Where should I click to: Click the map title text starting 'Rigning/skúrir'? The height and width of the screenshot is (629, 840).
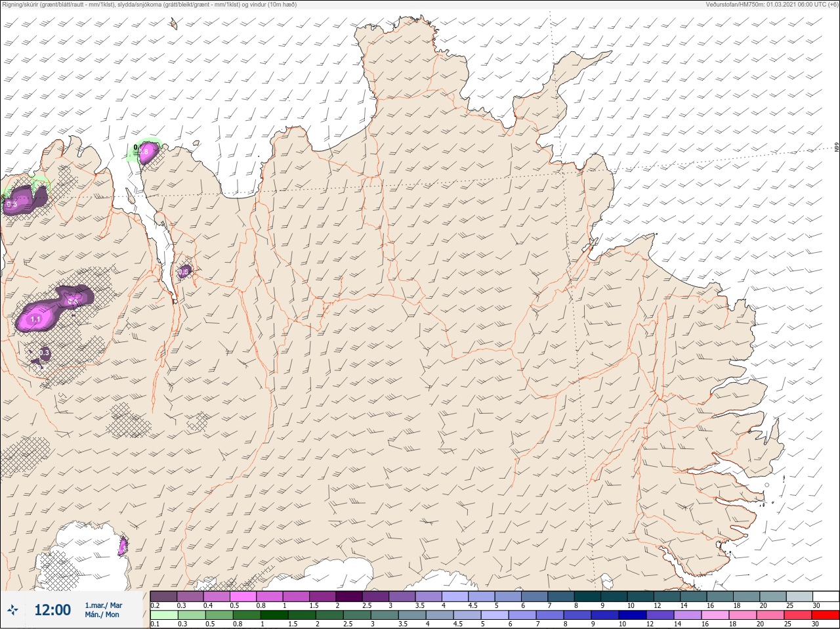click(x=149, y=4)
